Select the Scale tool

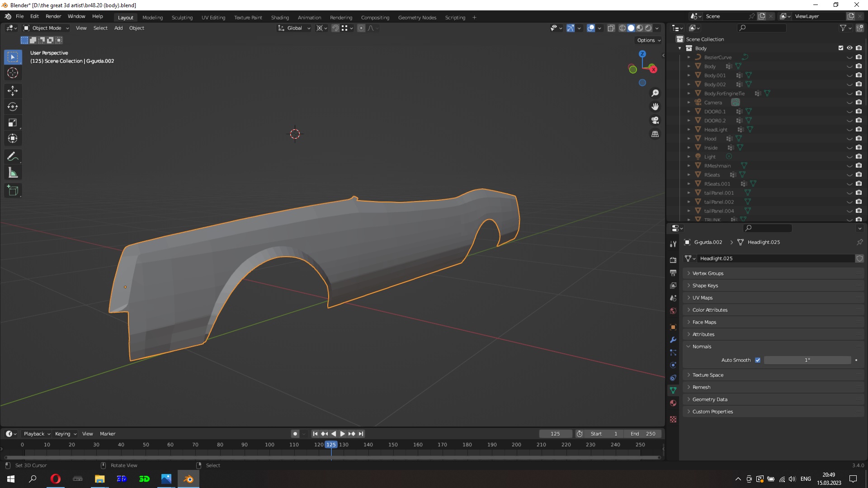pyautogui.click(x=13, y=123)
